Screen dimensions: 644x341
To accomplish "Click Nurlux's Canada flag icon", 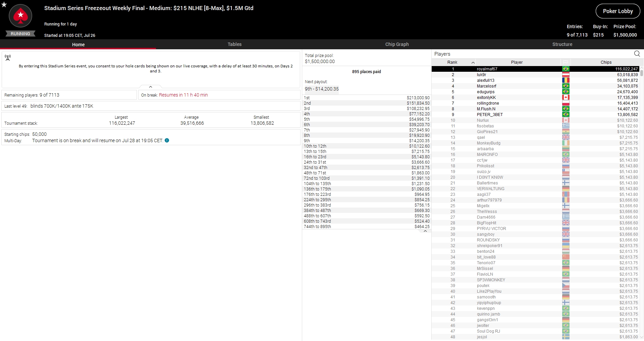I will coord(566,120).
